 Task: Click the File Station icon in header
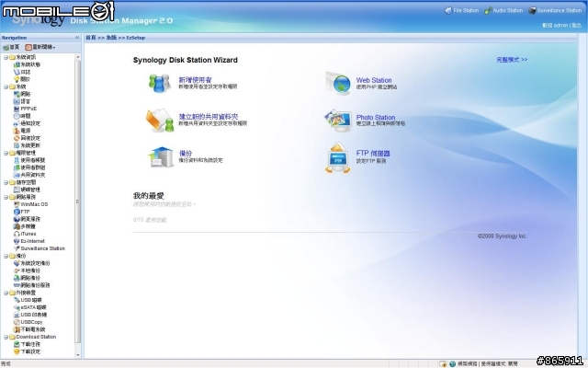[x=448, y=10]
